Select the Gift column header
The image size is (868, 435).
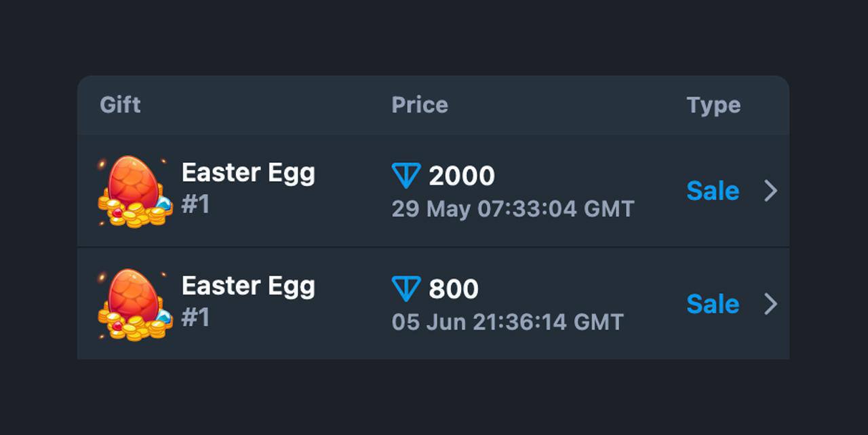120,105
